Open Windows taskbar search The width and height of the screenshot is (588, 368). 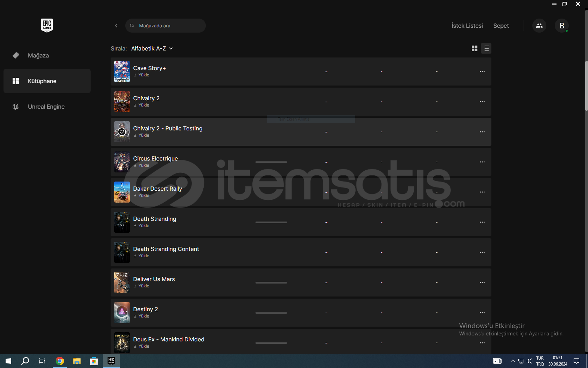25,361
